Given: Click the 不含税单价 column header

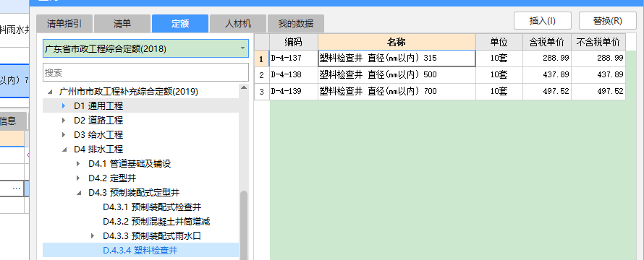Looking at the screenshot, I should tap(598, 42).
